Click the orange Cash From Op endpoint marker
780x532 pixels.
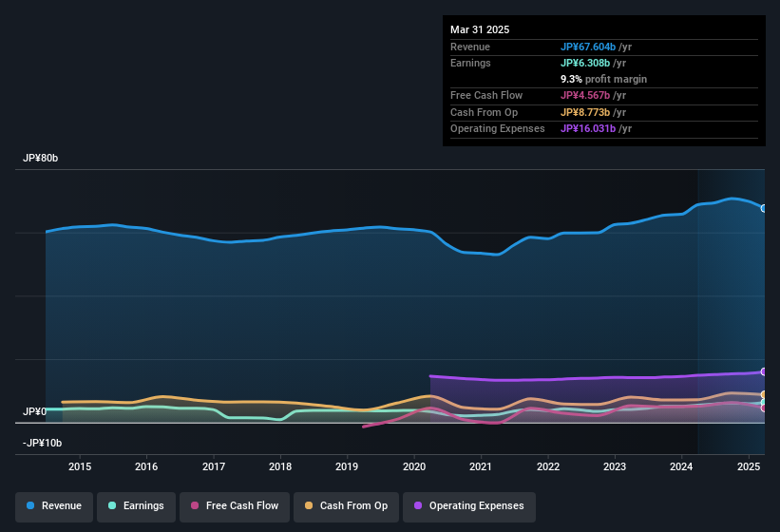click(764, 395)
